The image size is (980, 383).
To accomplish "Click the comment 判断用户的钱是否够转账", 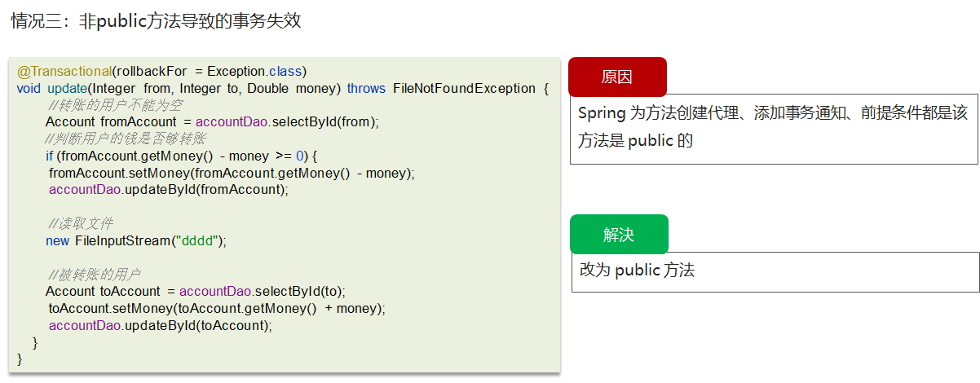I will point(126,139).
